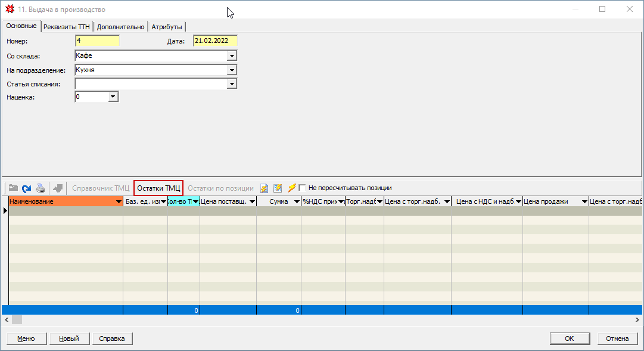This screenshot has width=644, height=351.
Task: Click the horizontal scrollbar thumb below the grid
Action: 17,320
